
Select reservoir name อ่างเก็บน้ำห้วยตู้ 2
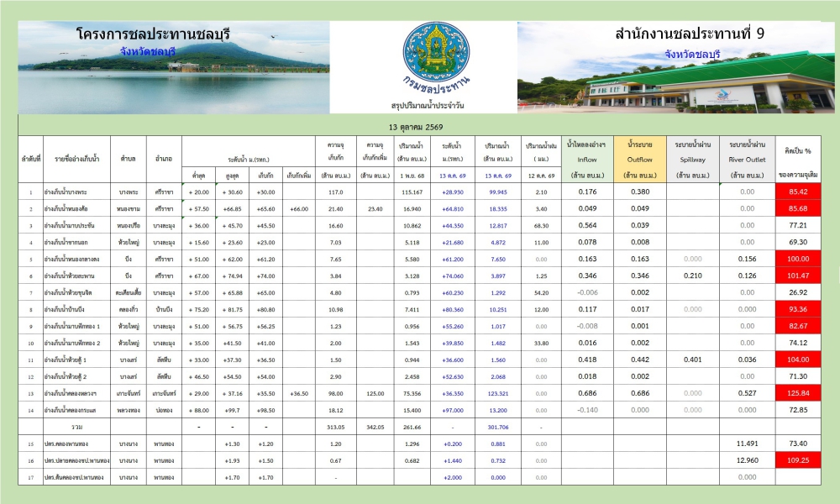66,376
